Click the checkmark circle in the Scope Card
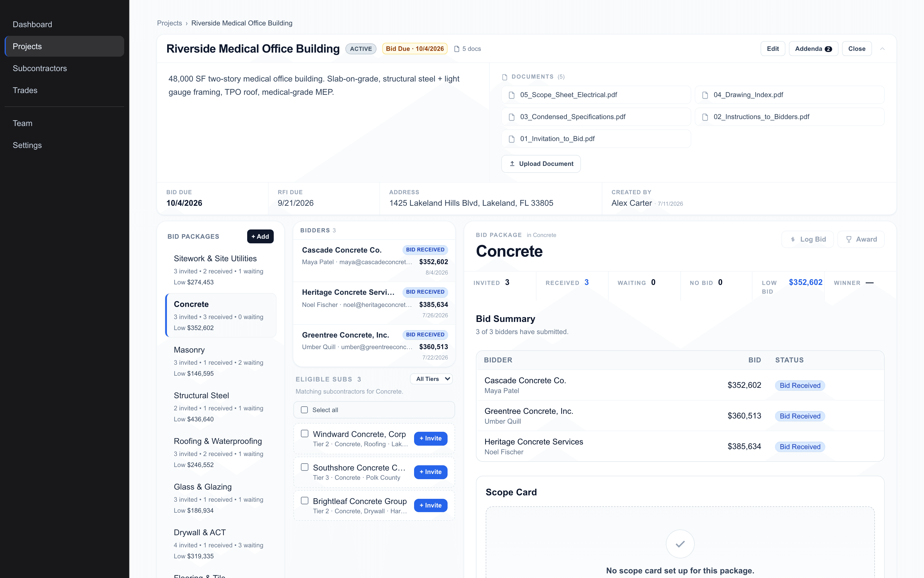 [680, 544]
